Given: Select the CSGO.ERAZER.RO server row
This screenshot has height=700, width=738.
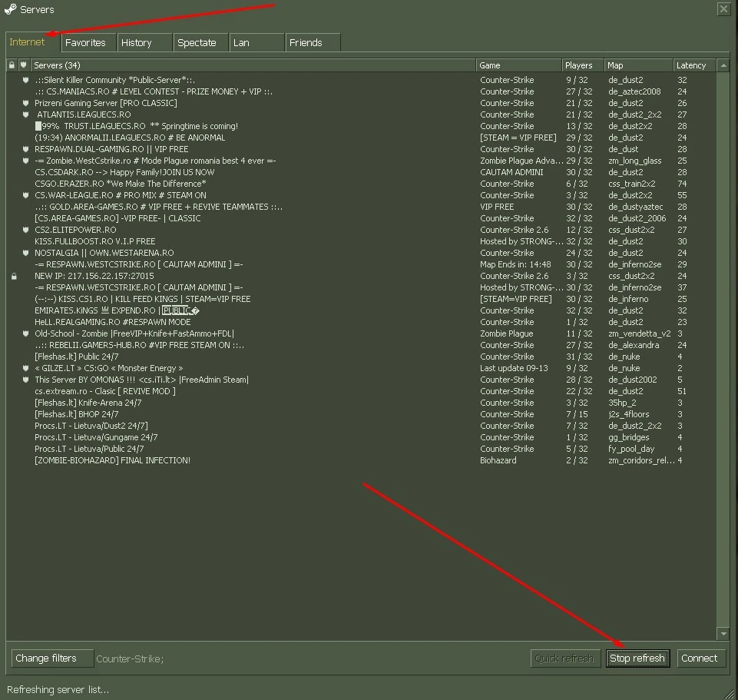Looking at the screenshot, I should 361,184.
